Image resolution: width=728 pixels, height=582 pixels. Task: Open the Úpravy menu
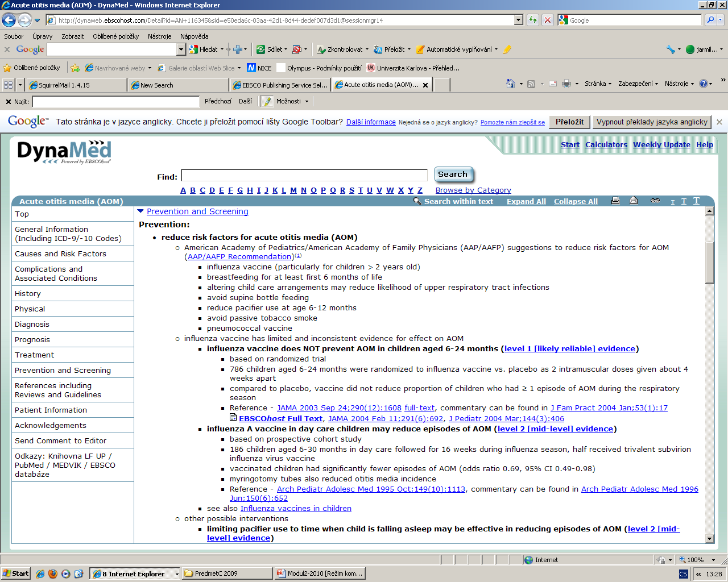tap(42, 36)
